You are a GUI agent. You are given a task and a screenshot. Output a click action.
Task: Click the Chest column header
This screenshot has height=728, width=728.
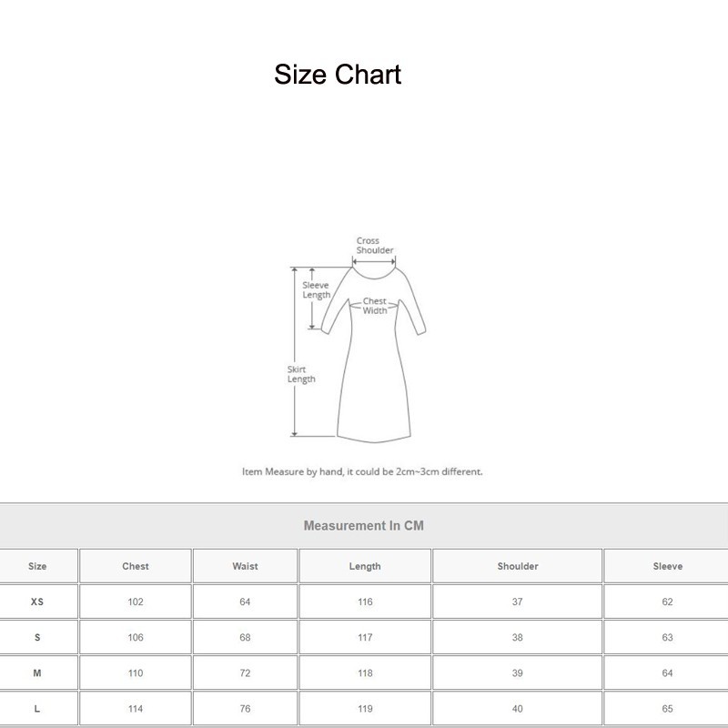(x=133, y=565)
